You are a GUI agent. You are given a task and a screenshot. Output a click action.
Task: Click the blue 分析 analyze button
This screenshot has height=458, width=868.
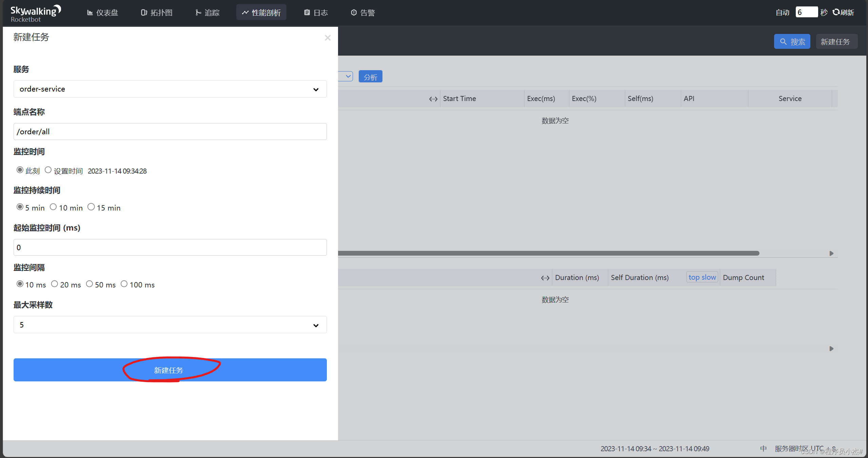371,77
